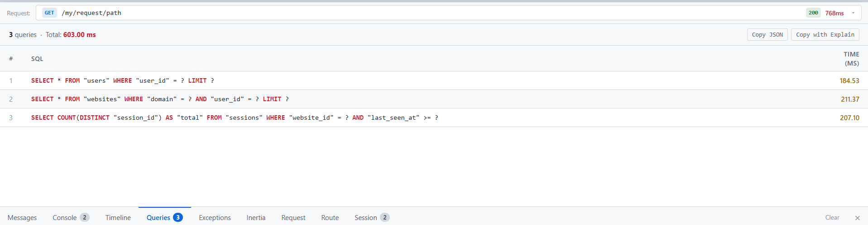This screenshot has width=868, height=225.
Task: Click the Copy with Explain button
Action: [x=825, y=35]
